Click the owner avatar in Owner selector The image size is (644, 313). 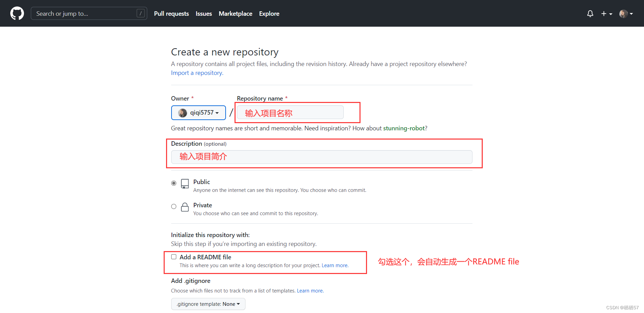tap(183, 113)
